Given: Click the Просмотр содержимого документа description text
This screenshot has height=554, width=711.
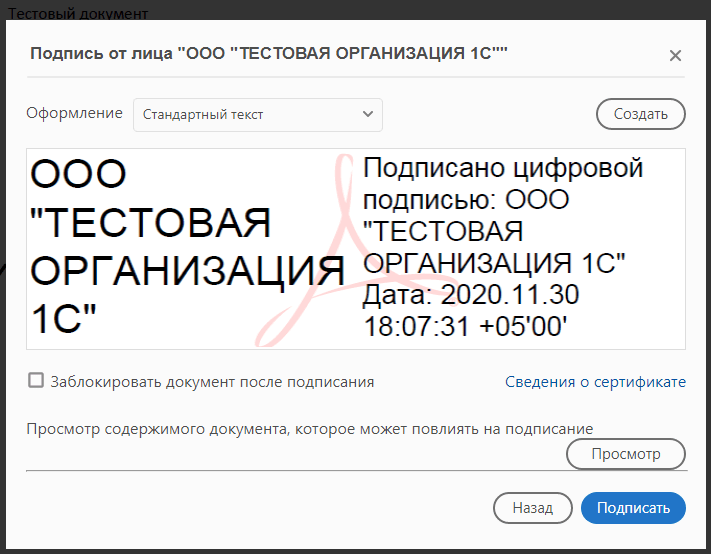Looking at the screenshot, I should pos(310,429).
